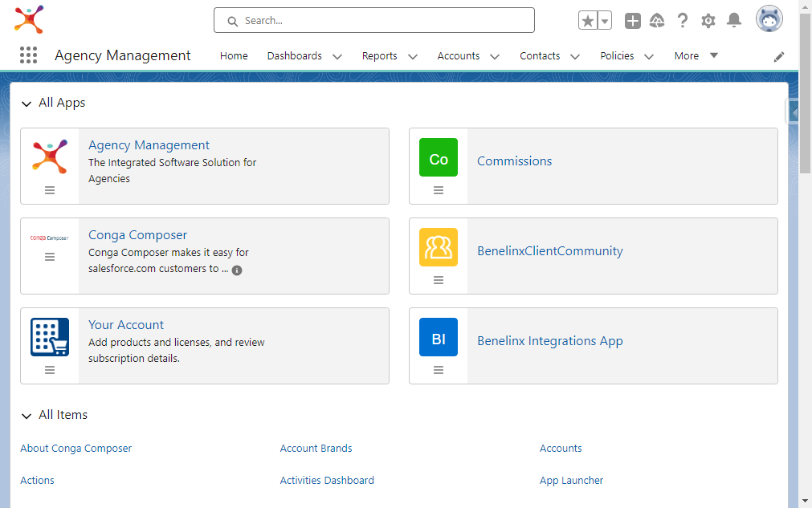Go to the Home tab
Image resolution: width=812 pixels, height=508 pixels.
pos(234,56)
